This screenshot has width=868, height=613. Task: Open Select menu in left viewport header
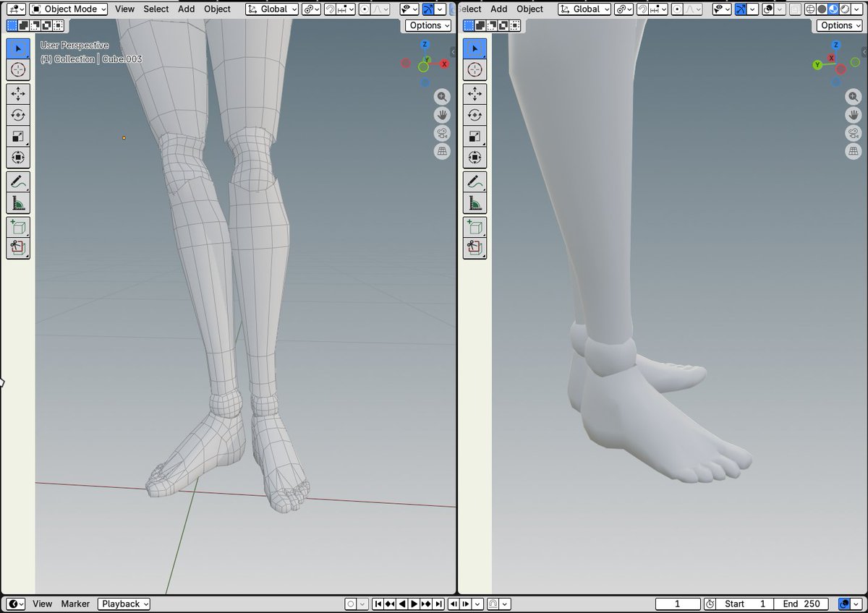(156, 9)
